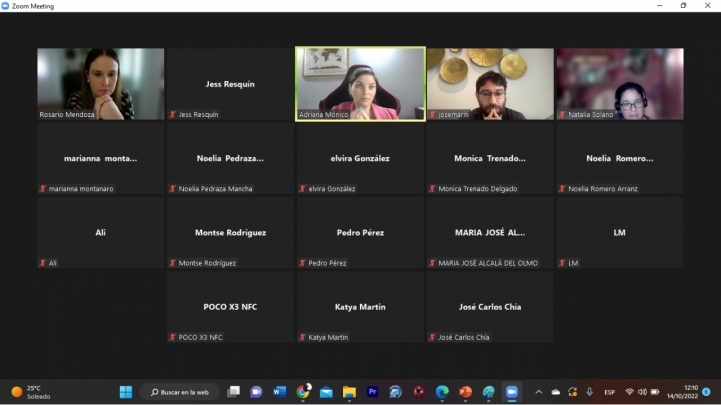The image size is (721, 405).
Task: Click the Windows Start button
Action: pyautogui.click(x=126, y=392)
